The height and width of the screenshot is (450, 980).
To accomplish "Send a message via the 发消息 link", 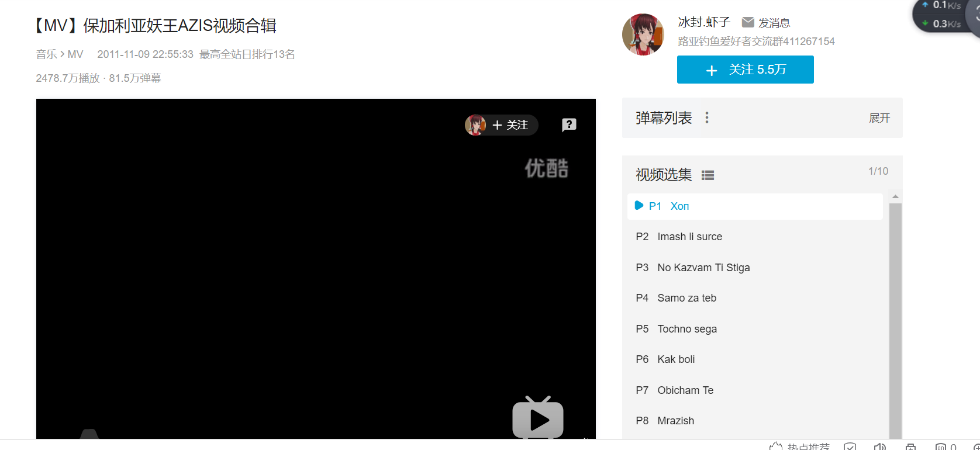I will 774,23.
